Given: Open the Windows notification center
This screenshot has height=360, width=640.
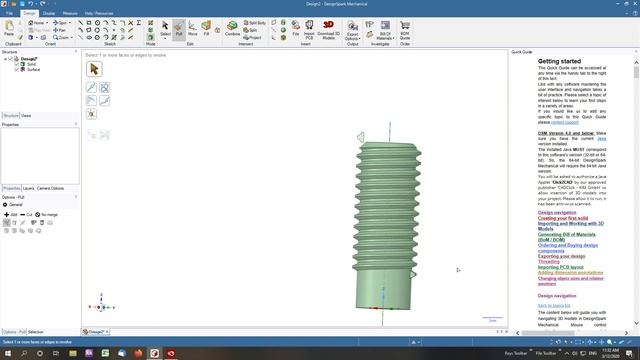Looking at the screenshot, I should [629, 353].
